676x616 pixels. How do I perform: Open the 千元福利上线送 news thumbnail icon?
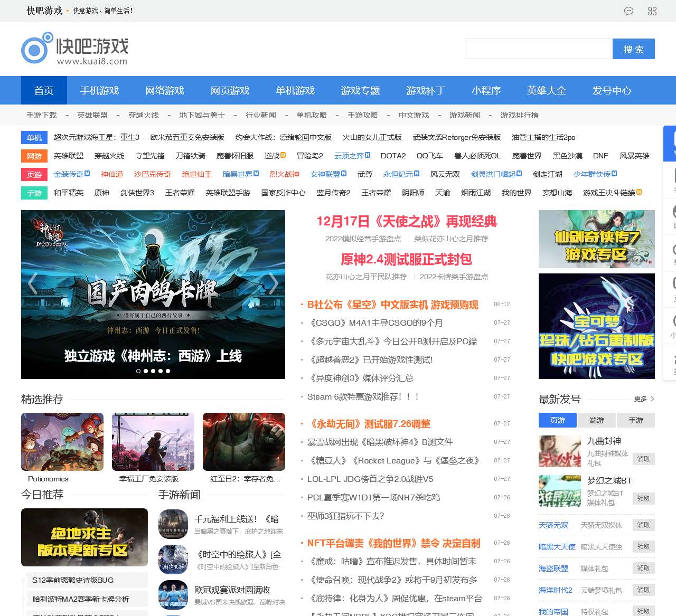173,524
